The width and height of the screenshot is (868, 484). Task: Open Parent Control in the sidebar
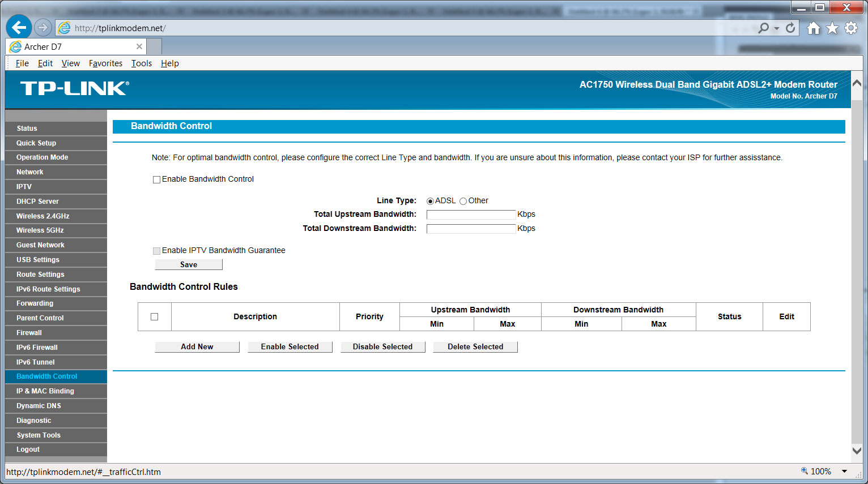click(x=56, y=318)
